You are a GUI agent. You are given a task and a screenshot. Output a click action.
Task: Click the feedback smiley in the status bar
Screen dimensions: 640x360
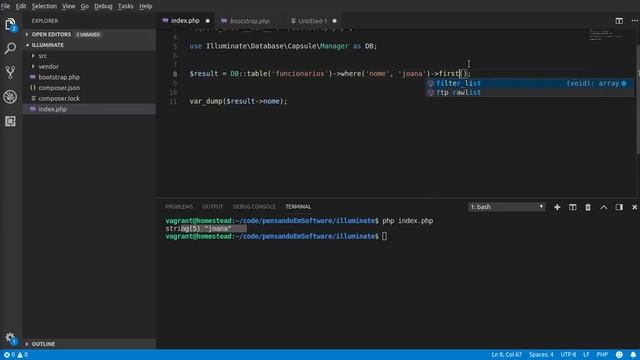(619, 355)
